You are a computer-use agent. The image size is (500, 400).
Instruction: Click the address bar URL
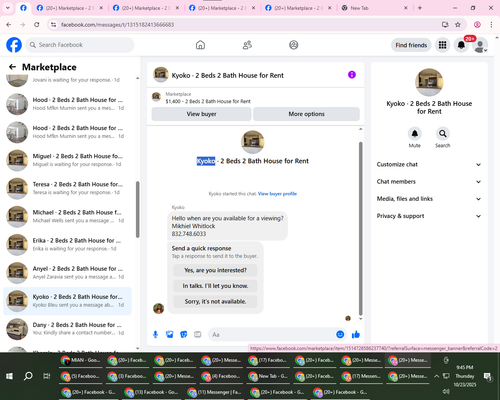(x=117, y=25)
